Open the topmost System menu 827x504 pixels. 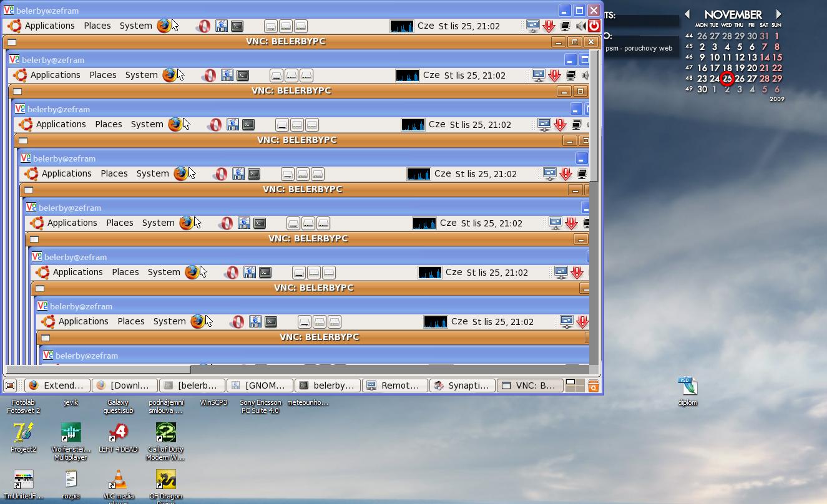pyautogui.click(x=135, y=26)
